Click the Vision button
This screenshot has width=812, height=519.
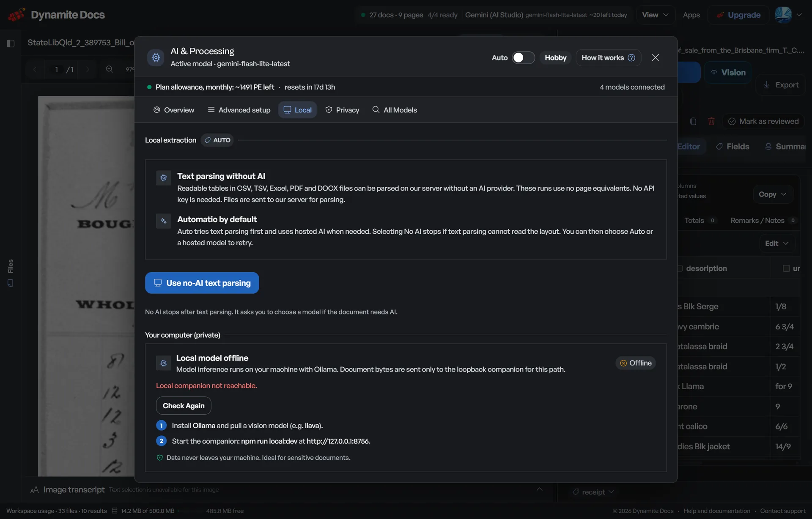(728, 72)
